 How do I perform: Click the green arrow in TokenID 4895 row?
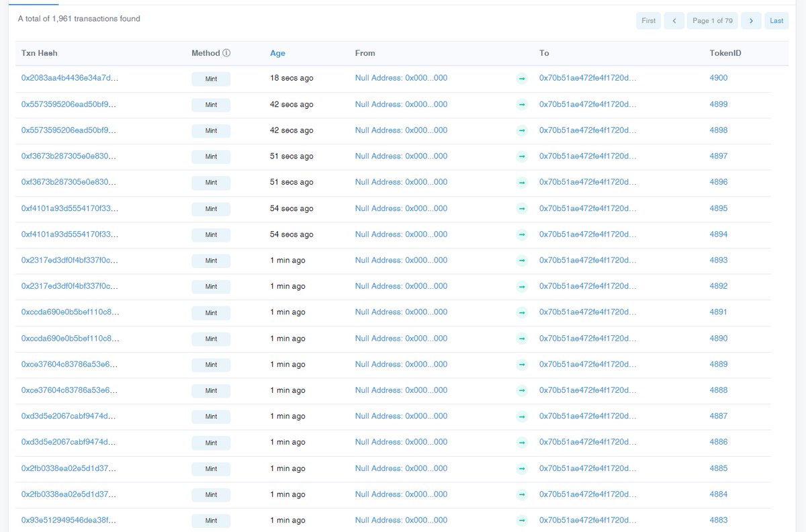pyautogui.click(x=522, y=209)
